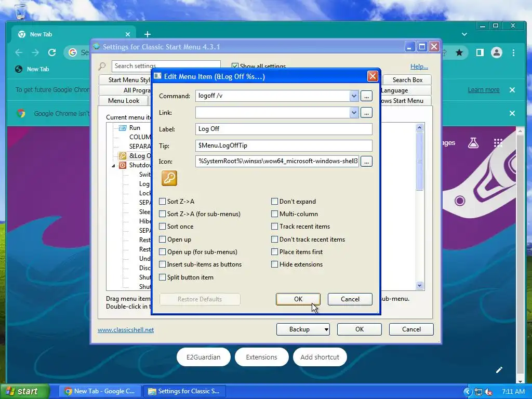Open the Recycle Bin on desktop
The height and width of the screenshot is (399, 532).
(x=20, y=11)
